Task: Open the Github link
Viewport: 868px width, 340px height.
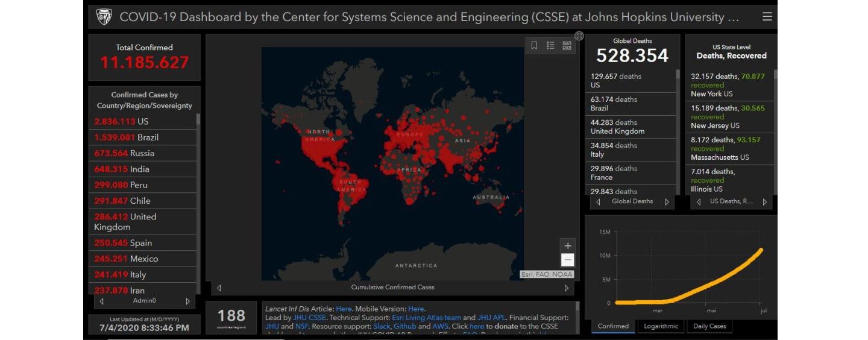Action: [x=404, y=327]
